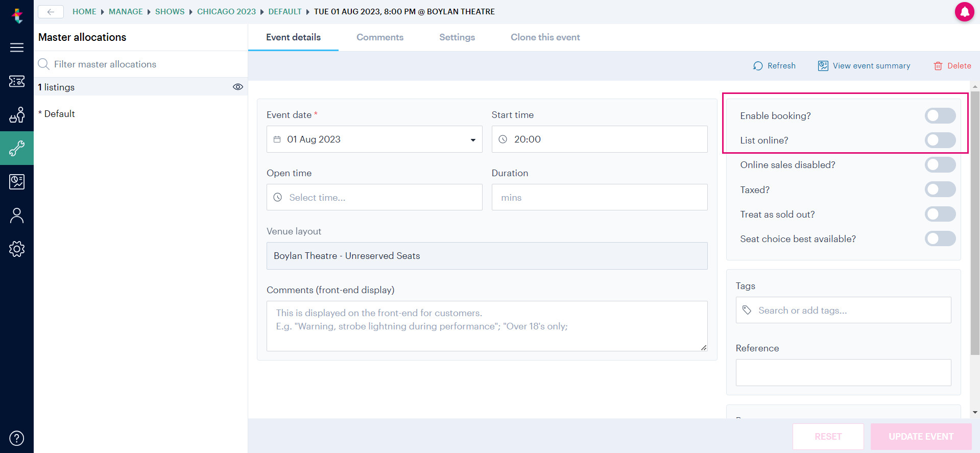Click the scroll down arrow of details panel

pyautogui.click(x=975, y=412)
